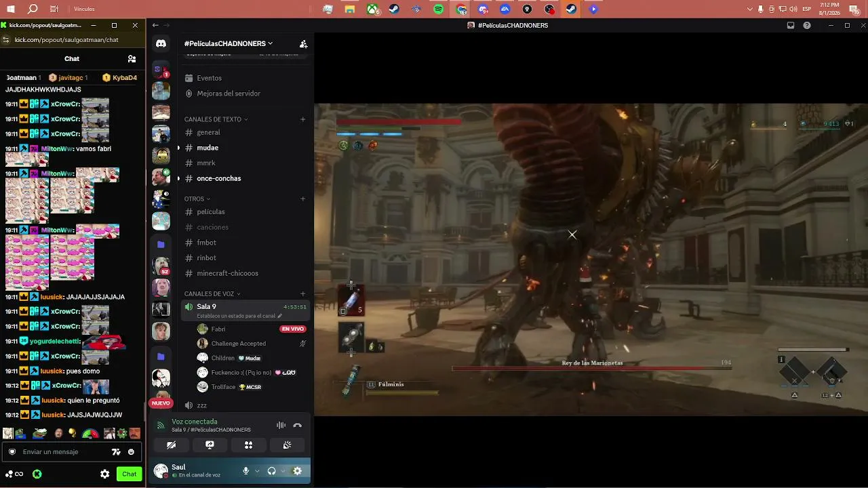The height and width of the screenshot is (488, 868).
Task: Disconnect from voice channel
Action: pyautogui.click(x=297, y=426)
